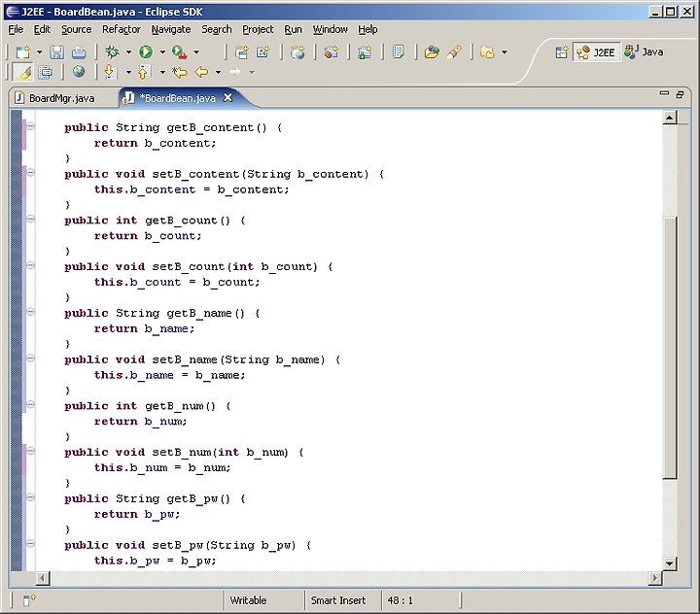The image size is (700, 614).
Task: Collapse the setB_num method fold
Action: click(x=31, y=451)
